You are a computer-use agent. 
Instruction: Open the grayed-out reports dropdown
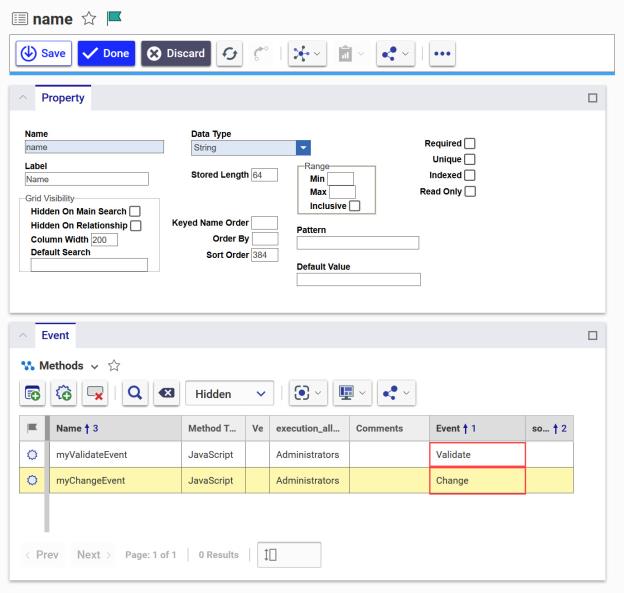pos(351,53)
